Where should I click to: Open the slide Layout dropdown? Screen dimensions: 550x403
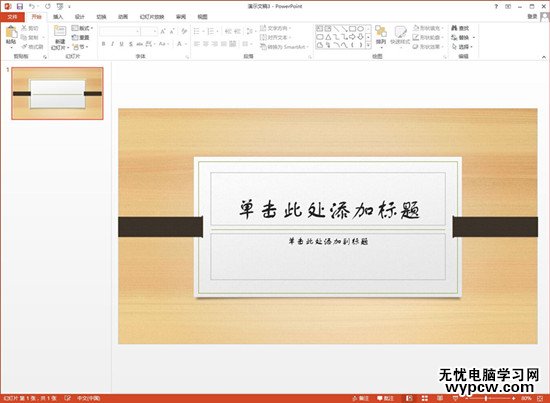(x=82, y=28)
